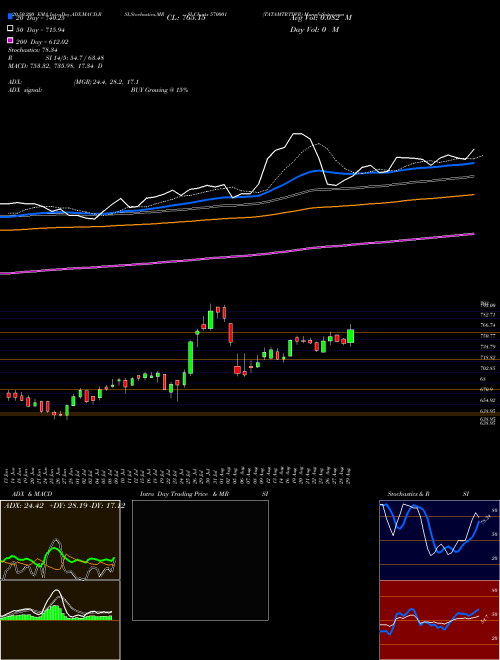
Task: Click the white 50 Day legend swatch
Action: (10, 28)
